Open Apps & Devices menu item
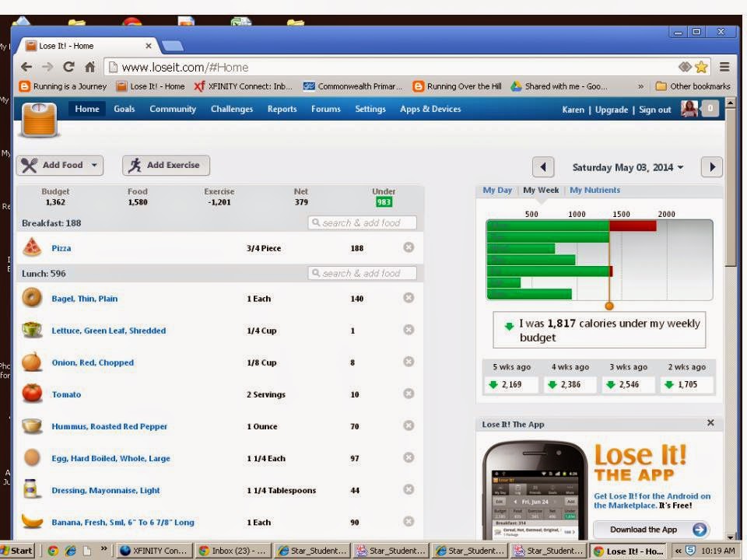Screen dimensions: 747x560 pyautogui.click(x=430, y=109)
